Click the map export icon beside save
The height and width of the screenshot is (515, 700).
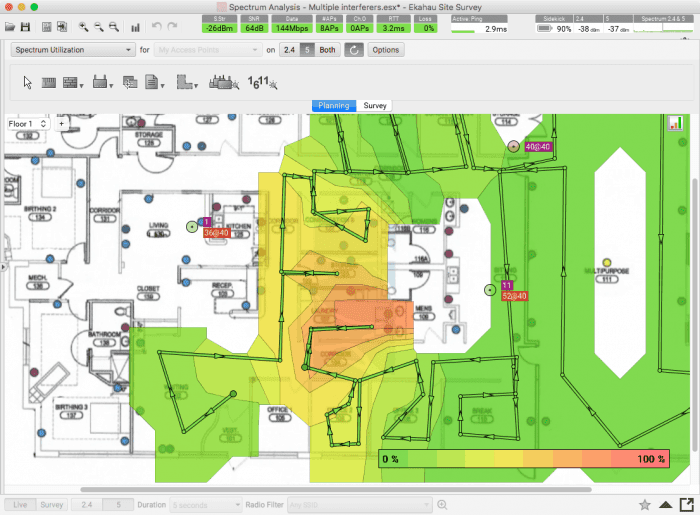coord(46,27)
